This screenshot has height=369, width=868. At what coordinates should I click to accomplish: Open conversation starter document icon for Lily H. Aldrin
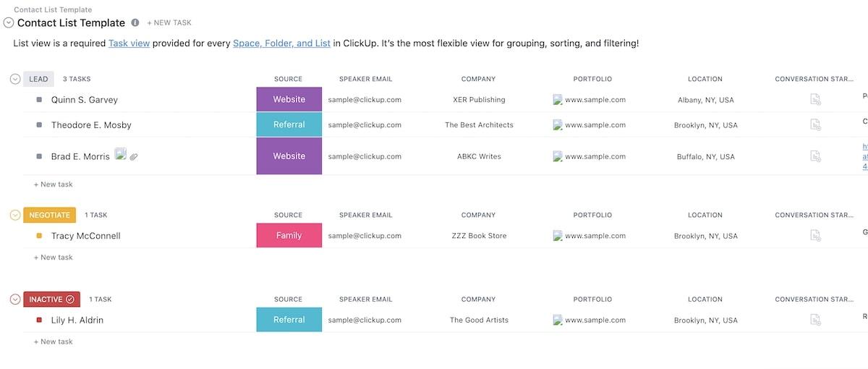815,320
